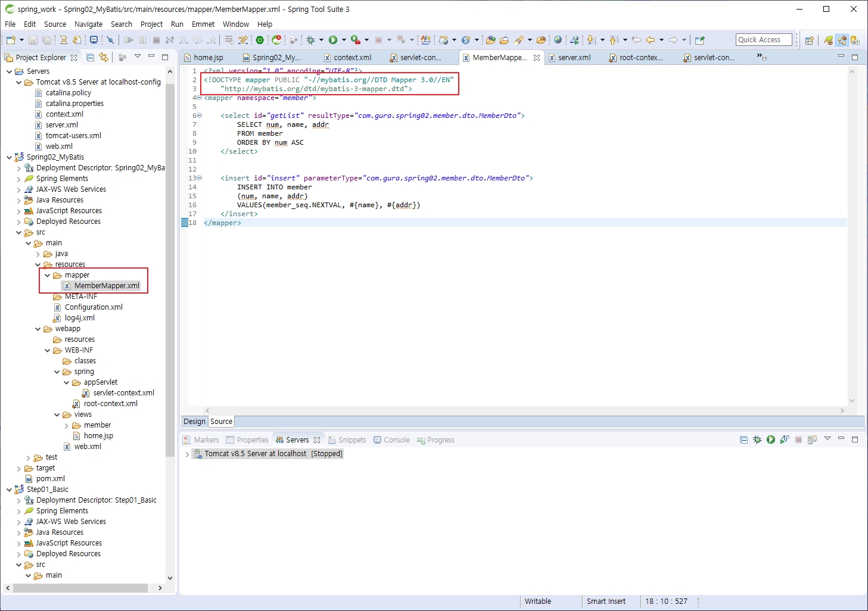The image size is (868, 611).
Task: Click the Smart Insert status bar entry
Action: (606, 601)
